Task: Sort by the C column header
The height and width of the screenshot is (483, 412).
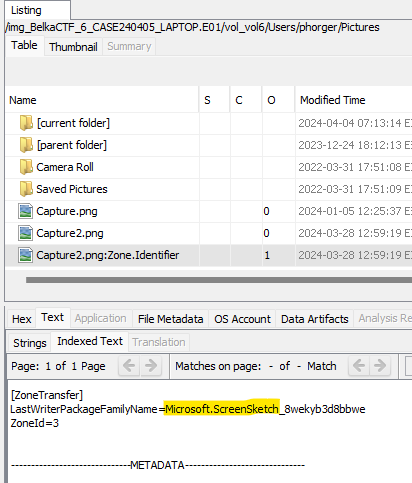Action: (x=246, y=100)
